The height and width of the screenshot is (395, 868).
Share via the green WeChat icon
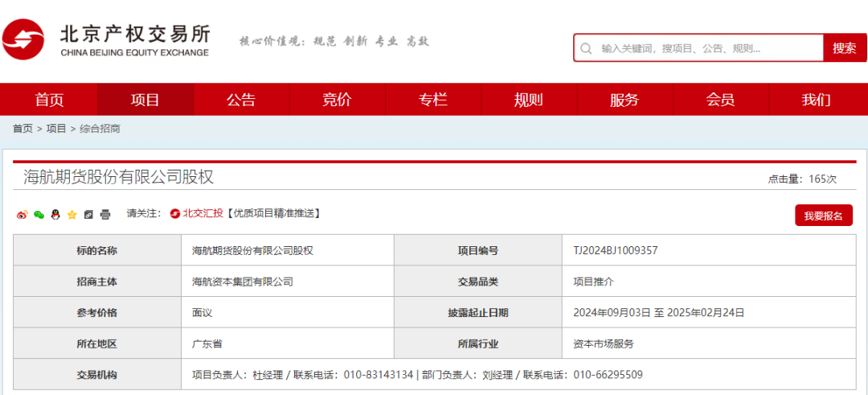coord(39,215)
